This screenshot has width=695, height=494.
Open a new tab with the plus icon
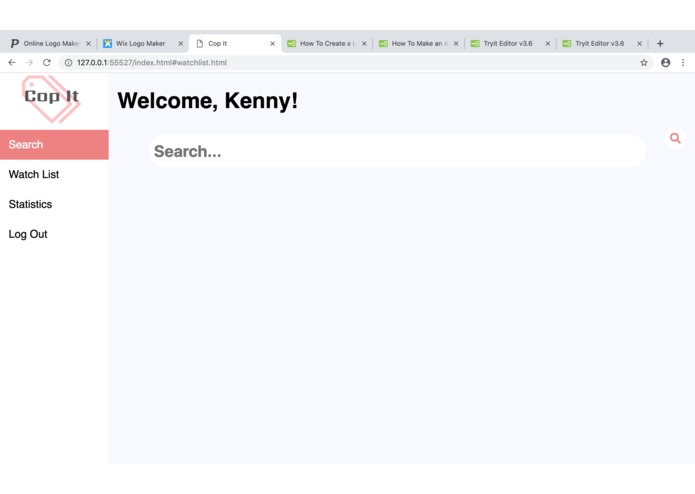pos(660,43)
